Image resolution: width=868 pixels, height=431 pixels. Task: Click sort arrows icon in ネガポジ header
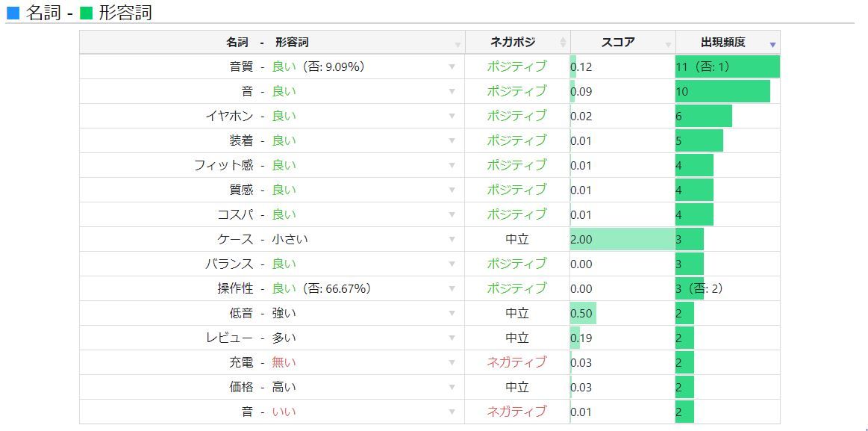click(x=563, y=43)
